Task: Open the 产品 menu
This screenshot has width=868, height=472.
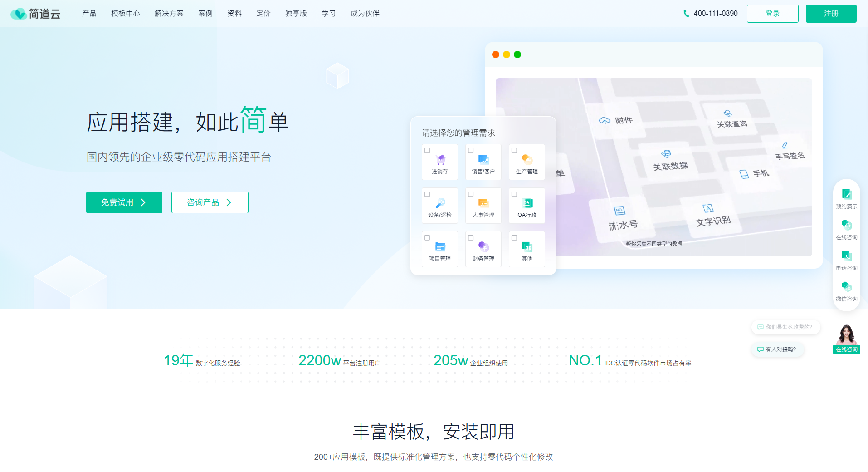Action: [89, 14]
